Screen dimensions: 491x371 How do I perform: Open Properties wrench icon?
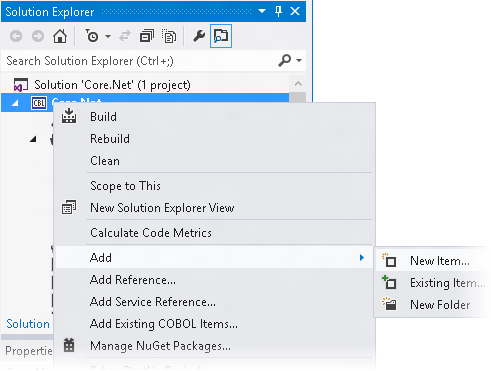pyautogui.click(x=199, y=36)
